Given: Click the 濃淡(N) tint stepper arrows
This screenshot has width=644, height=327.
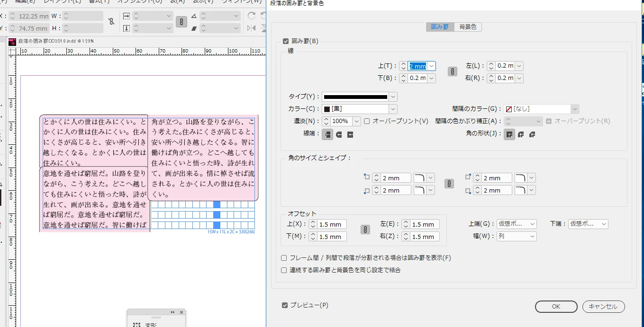Looking at the screenshot, I should pos(326,122).
